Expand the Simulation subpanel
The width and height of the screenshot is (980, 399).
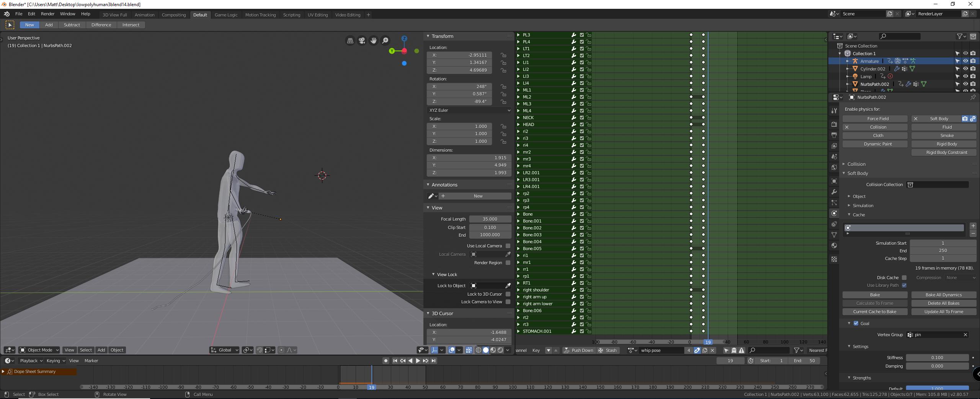point(863,206)
